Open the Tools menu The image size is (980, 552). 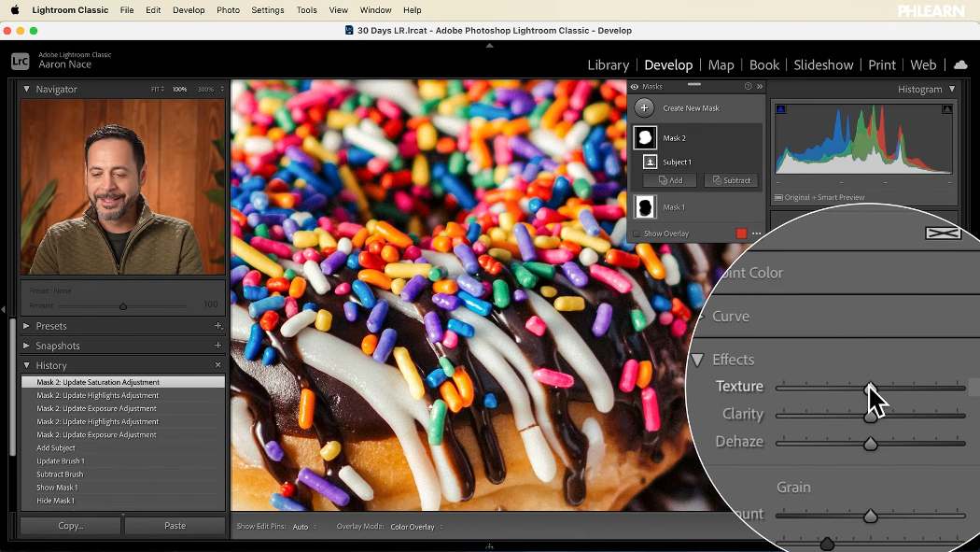[307, 10]
